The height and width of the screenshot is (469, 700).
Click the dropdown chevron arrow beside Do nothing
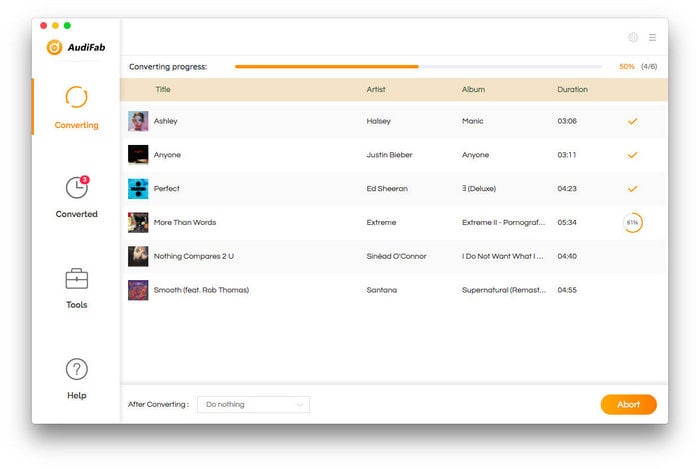tap(300, 405)
